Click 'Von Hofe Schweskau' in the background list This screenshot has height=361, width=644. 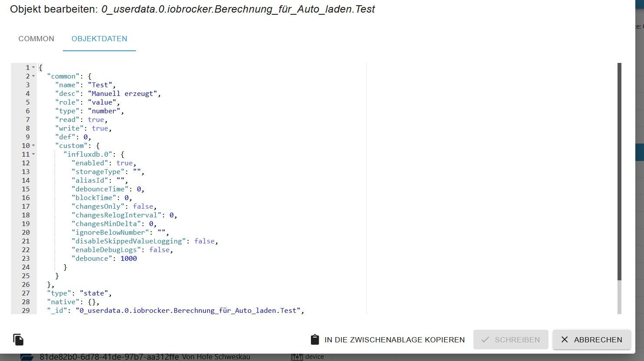click(x=216, y=357)
